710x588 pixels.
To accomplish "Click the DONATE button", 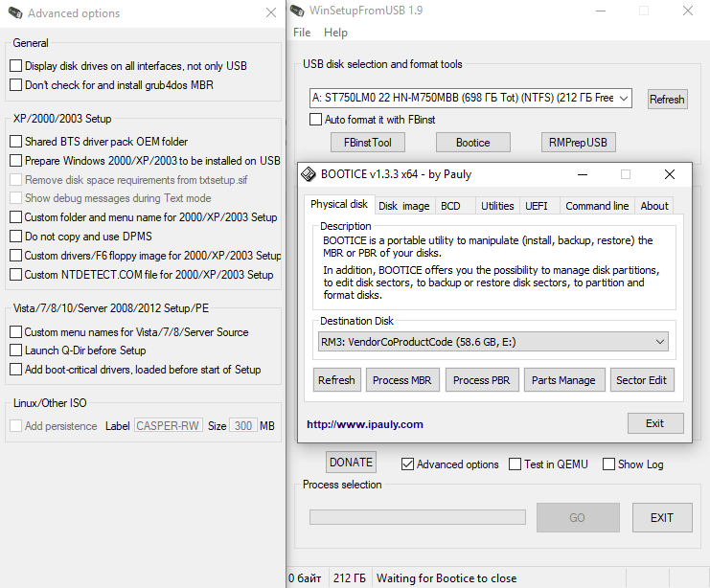I will 351,463.
